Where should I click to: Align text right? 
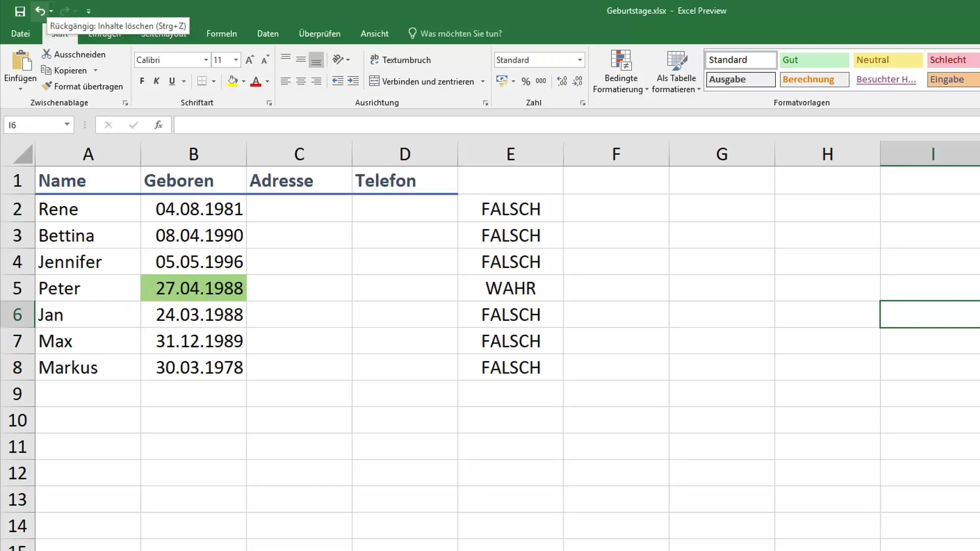(316, 81)
